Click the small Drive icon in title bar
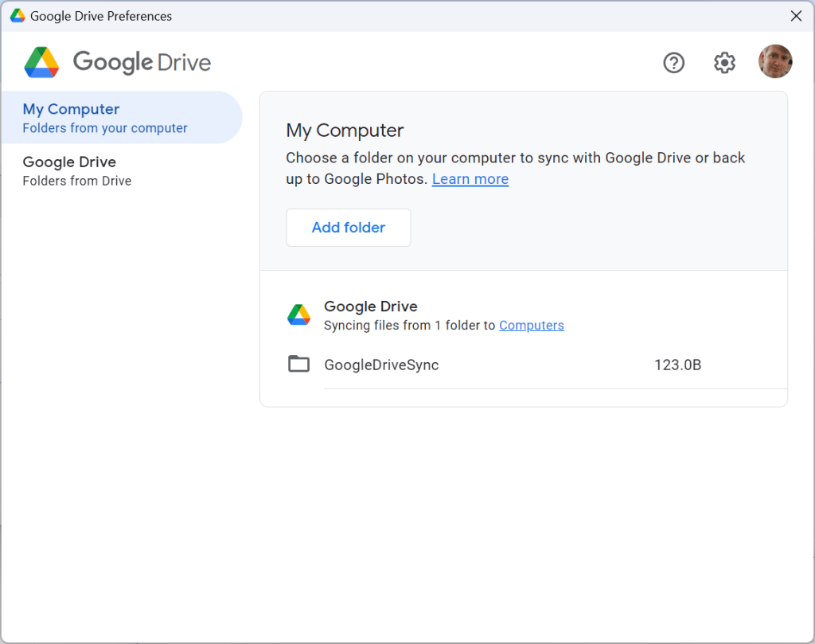This screenshot has height=644, width=815. [17, 16]
